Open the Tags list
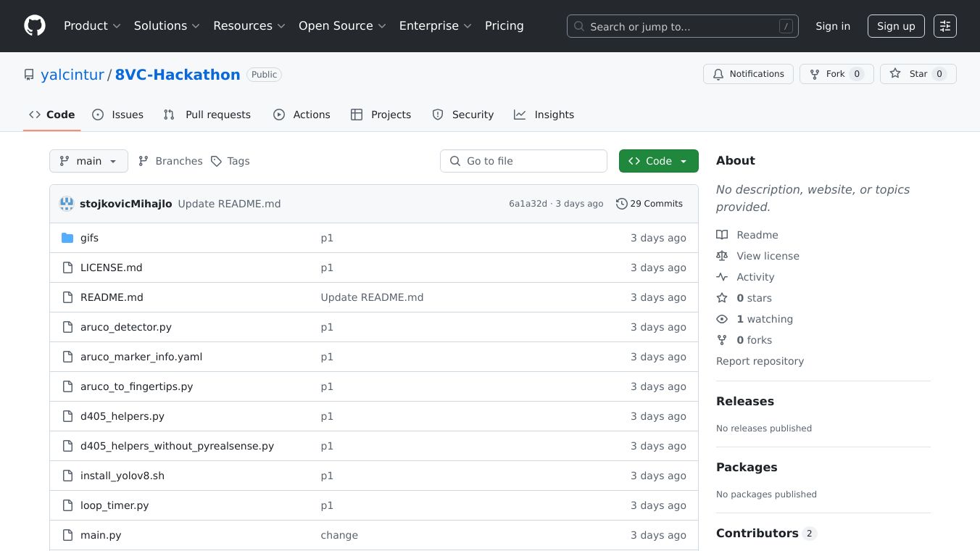The image size is (980, 551). click(x=230, y=161)
